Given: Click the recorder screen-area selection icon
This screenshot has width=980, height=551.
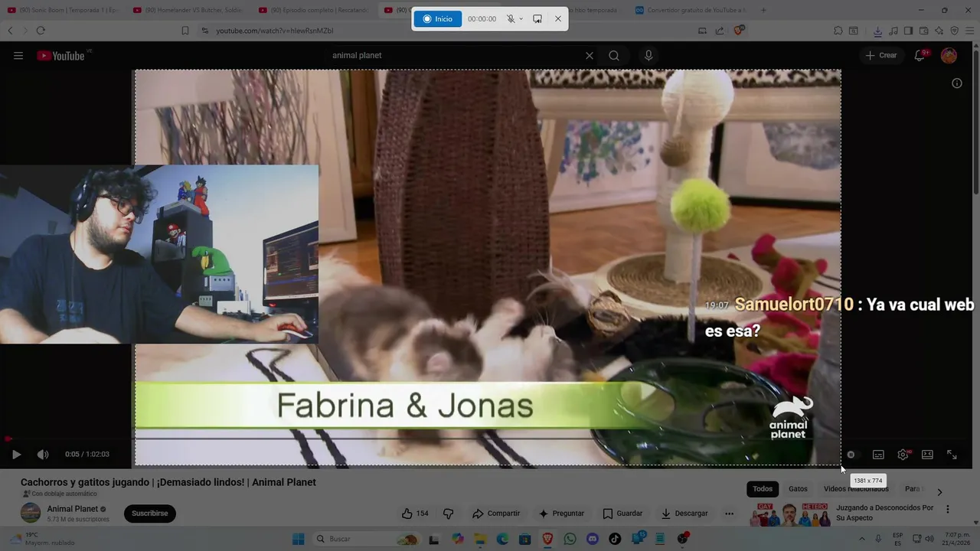Looking at the screenshot, I should [x=537, y=18].
